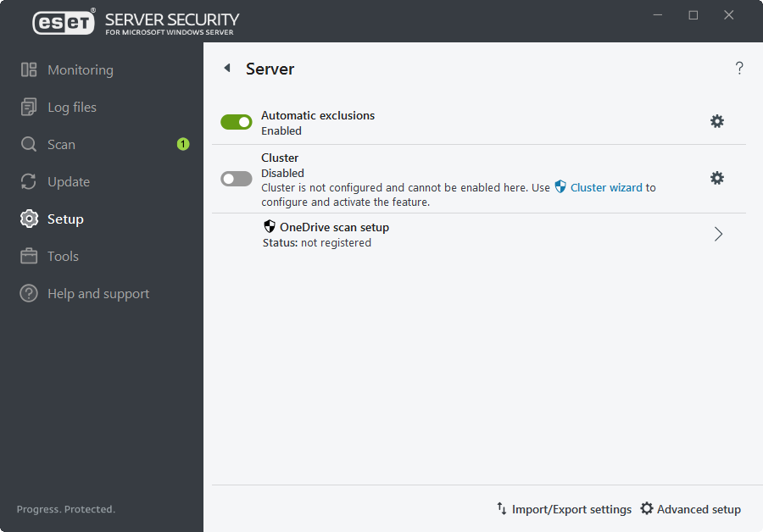Open Cluster gear settings

pos(717,178)
